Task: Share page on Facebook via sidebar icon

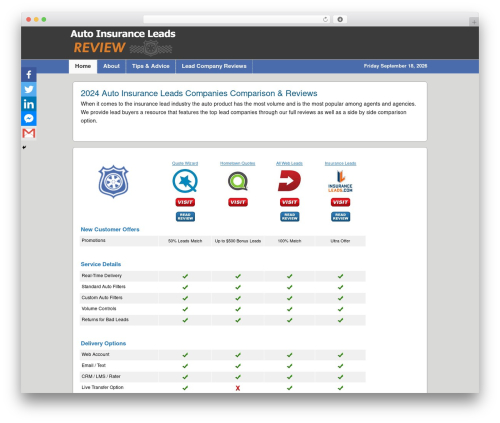Action: tap(29, 74)
